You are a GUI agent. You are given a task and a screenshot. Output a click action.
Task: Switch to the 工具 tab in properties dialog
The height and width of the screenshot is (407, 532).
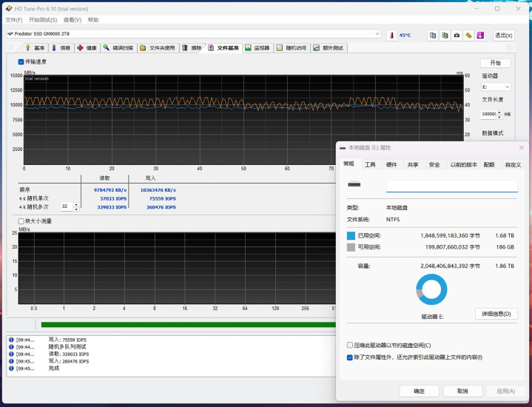[x=370, y=165]
